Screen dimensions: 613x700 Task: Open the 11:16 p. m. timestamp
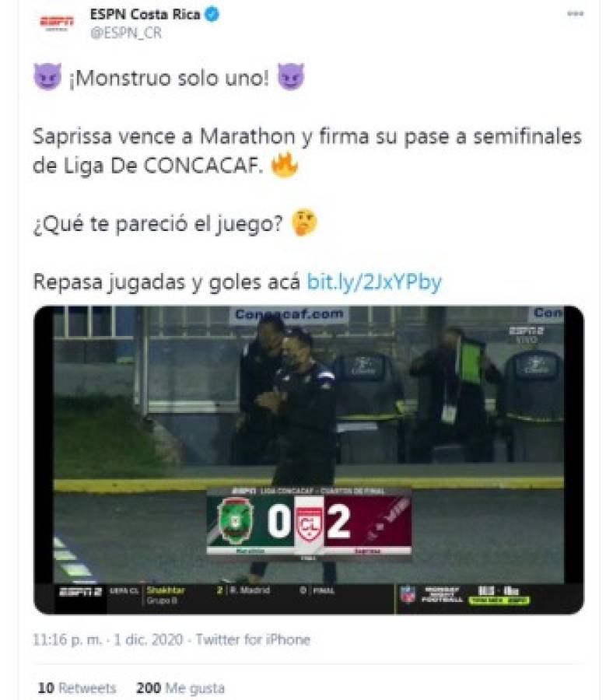[x=68, y=640]
